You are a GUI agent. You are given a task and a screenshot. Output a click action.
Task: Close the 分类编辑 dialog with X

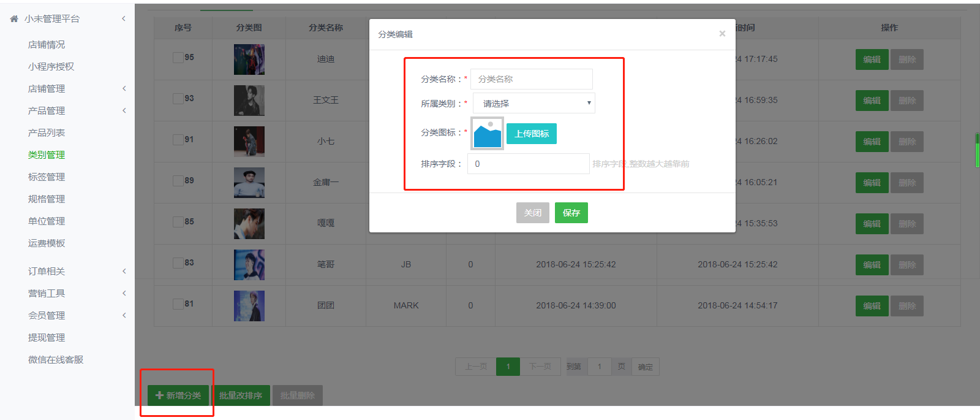(722, 34)
